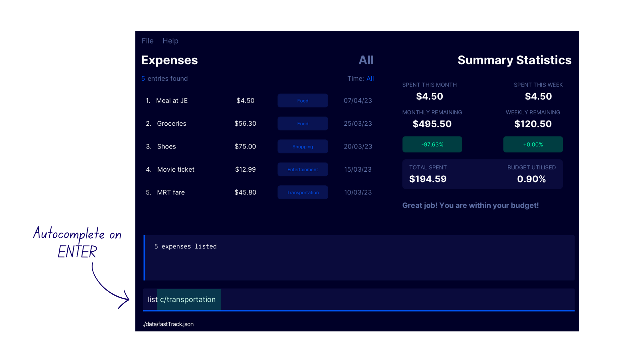Click the c/transportation autocomplete suggestion
Screen dimensions: 644x362
pos(189,300)
